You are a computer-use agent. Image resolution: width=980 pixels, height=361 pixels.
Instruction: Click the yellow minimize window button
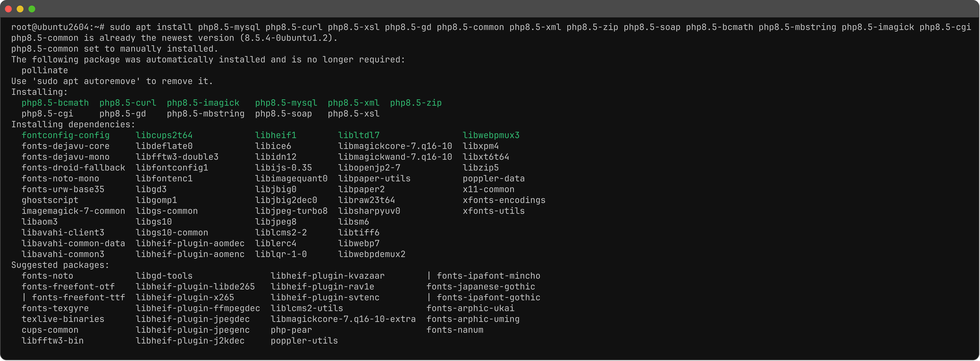tap(20, 9)
